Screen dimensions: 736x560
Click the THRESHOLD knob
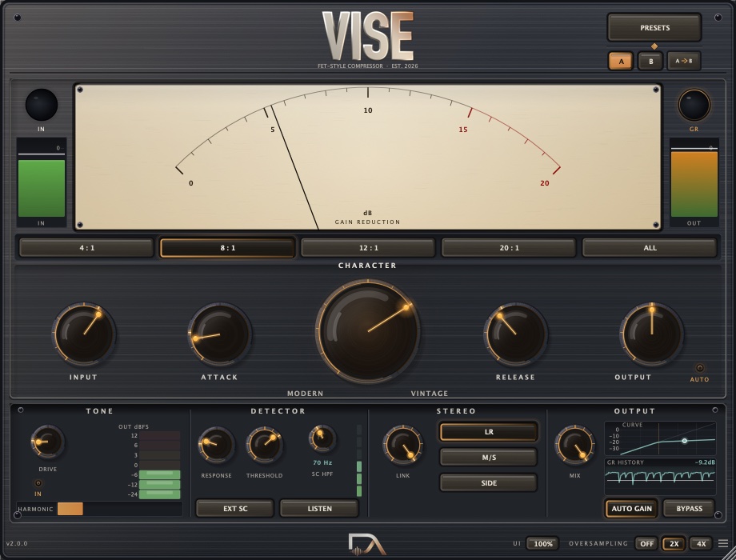(x=264, y=445)
